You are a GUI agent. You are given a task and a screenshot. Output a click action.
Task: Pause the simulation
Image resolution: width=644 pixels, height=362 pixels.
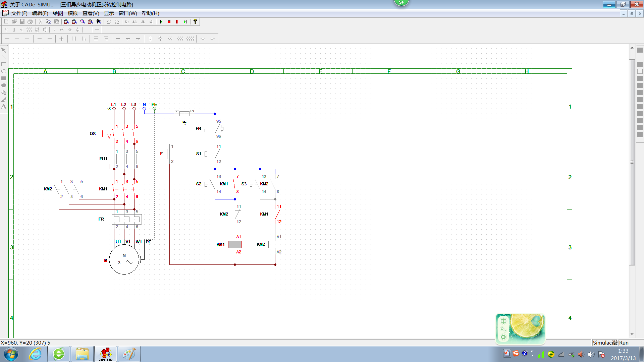click(x=177, y=21)
